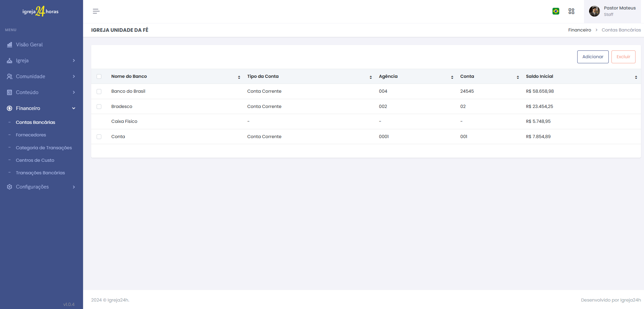Screen dimensions: 644x309
Task: Toggle the select-all checkbox in table header
Action: (99, 76)
